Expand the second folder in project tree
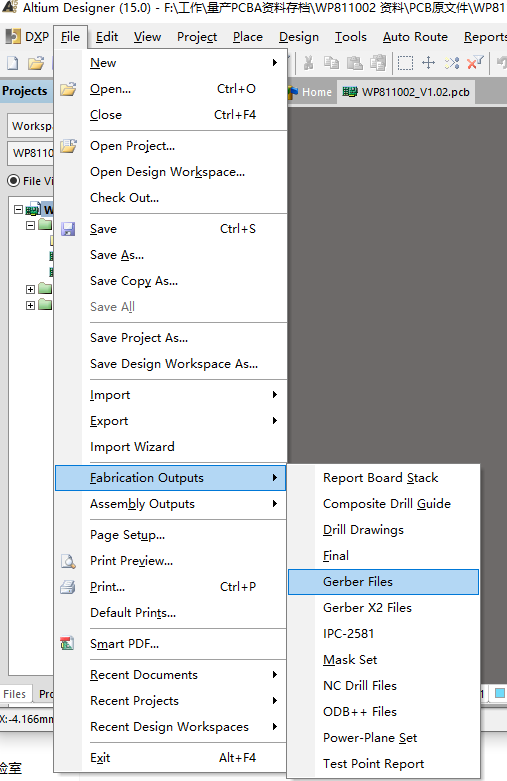Viewport: 507px width, 781px height. coord(30,289)
